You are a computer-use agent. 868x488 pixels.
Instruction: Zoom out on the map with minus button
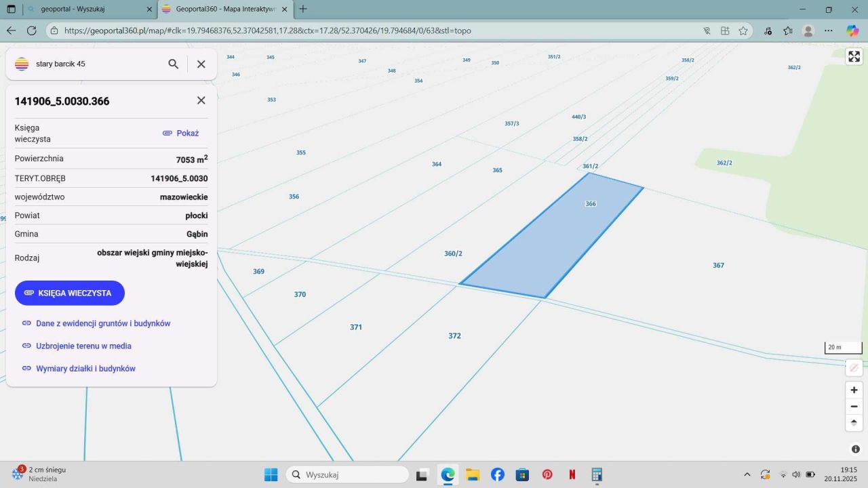854,407
